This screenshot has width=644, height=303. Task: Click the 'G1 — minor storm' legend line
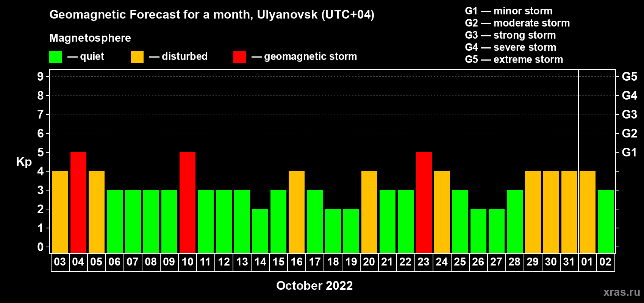[x=509, y=11]
